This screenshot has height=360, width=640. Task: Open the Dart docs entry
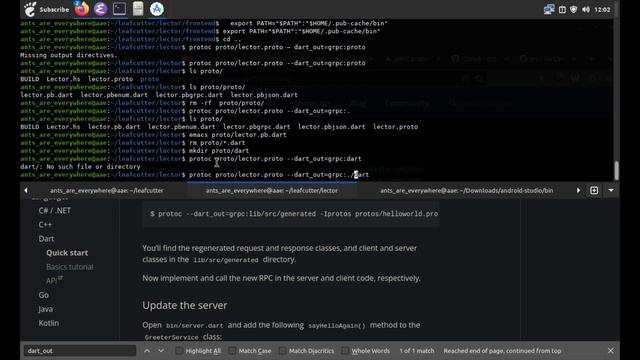tap(46, 239)
